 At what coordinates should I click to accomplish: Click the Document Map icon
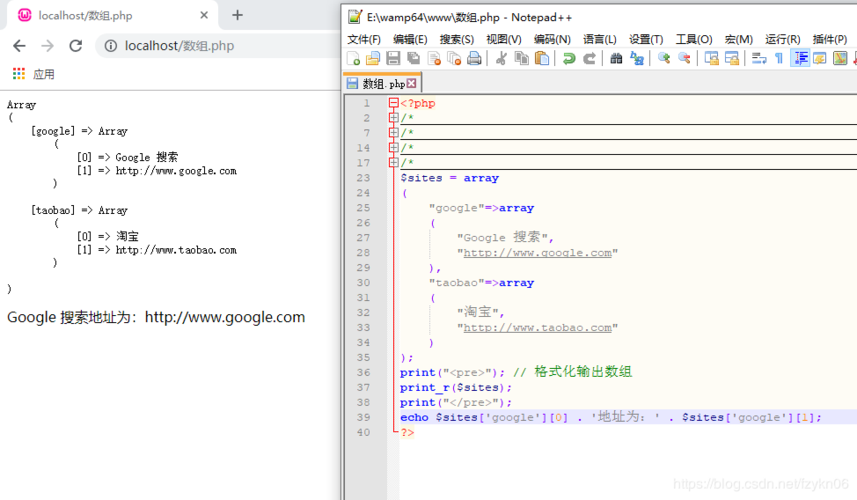point(840,58)
